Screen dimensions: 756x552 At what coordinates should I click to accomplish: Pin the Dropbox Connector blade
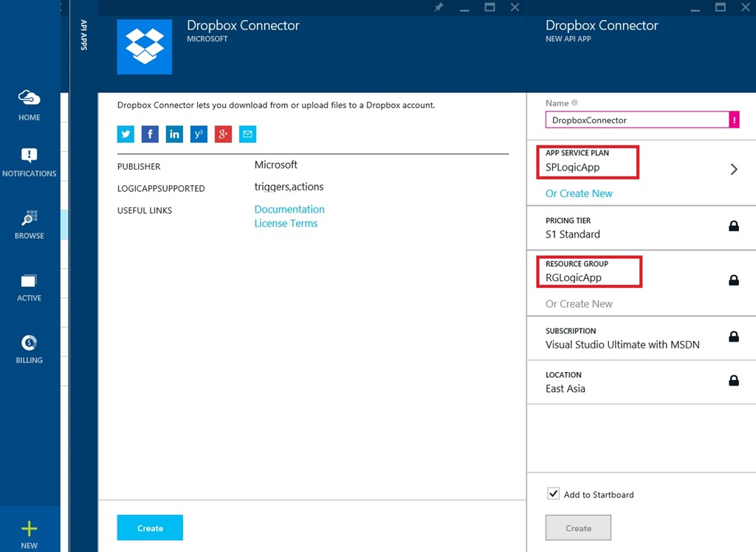(x=439, y=7)
